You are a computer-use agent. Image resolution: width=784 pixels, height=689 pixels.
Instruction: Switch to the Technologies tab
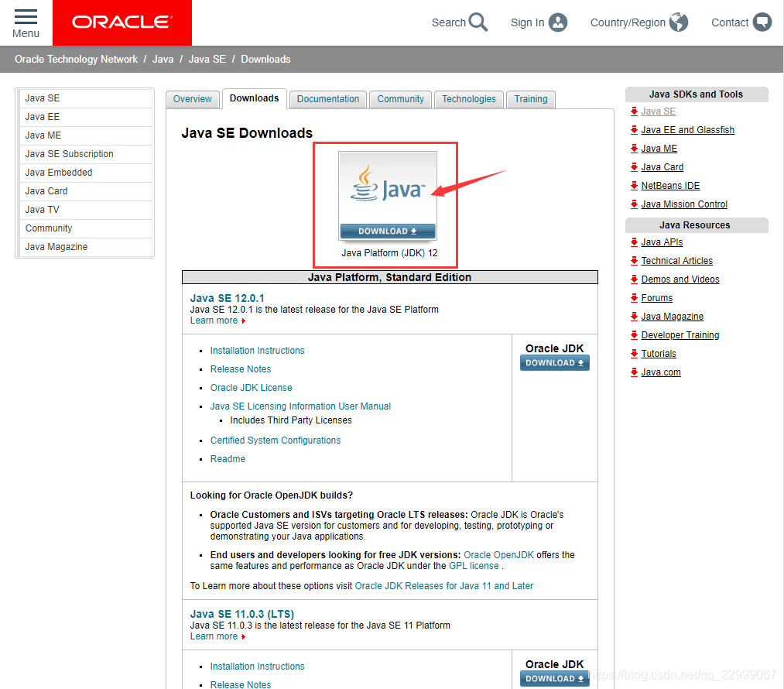click(468, 99)
